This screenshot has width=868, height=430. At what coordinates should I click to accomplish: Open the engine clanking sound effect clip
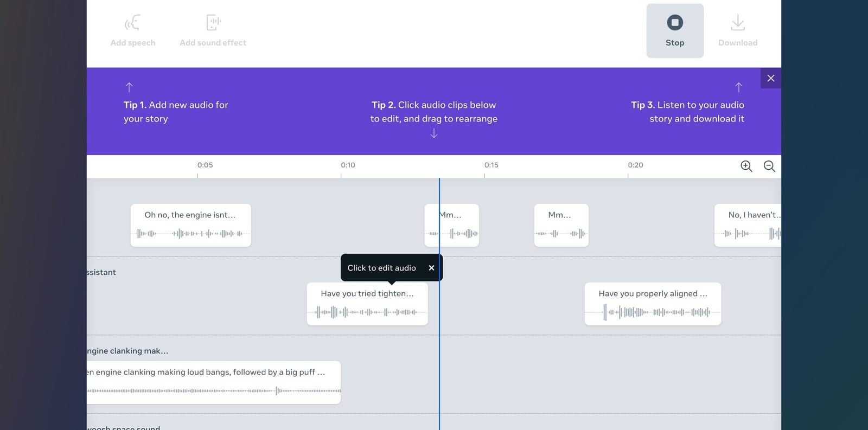pyautogui.click(x=213, y=382)
